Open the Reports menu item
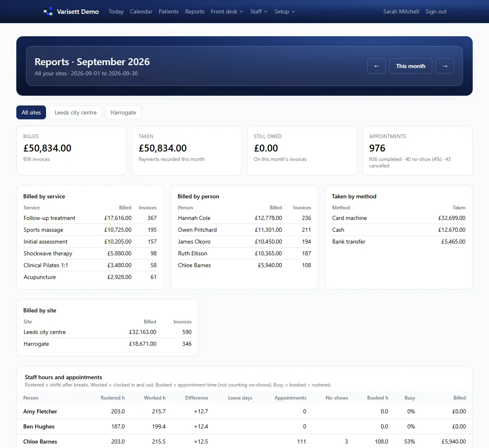 click(x=195, y=11)
